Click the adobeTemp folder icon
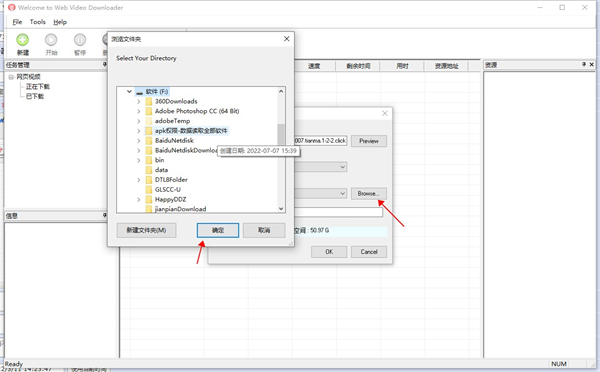Image resolution: width=600 pixels, height=372 pixels. pyautogui.click(x=149, y=121)
